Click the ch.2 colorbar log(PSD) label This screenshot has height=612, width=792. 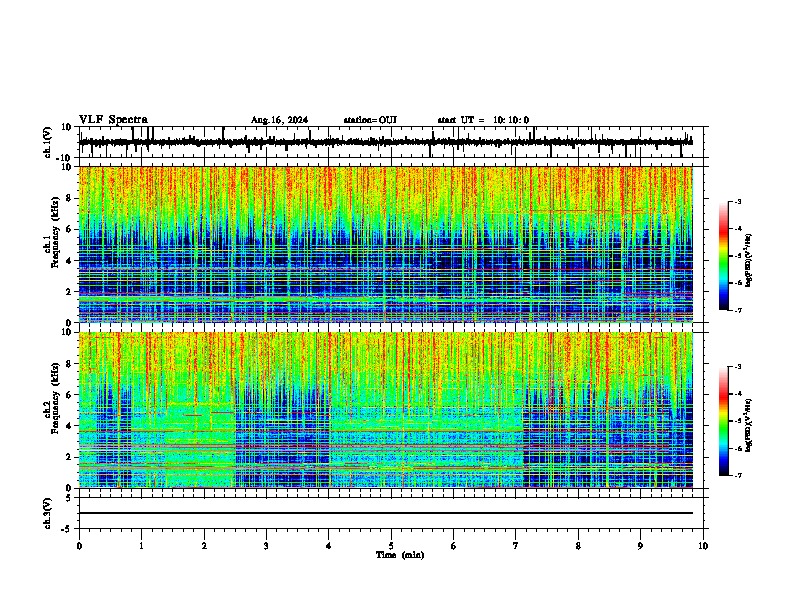[748, 425]
